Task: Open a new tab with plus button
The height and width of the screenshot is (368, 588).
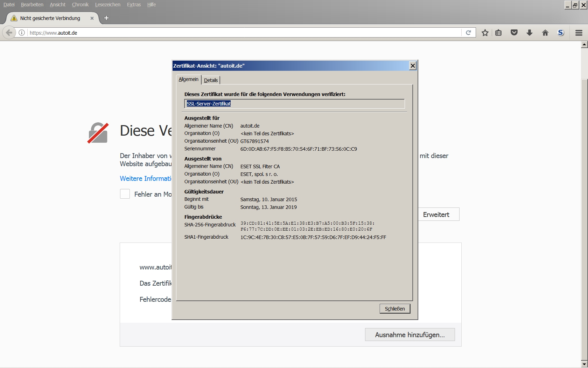Action: (x=106, y=18)
